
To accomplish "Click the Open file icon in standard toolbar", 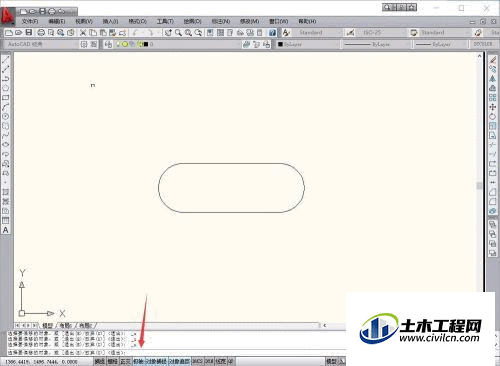I will (19, 32).
